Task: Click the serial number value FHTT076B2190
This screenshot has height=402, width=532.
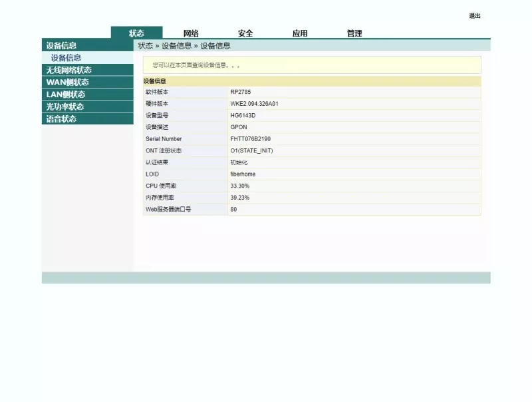Action: [250, 139]
